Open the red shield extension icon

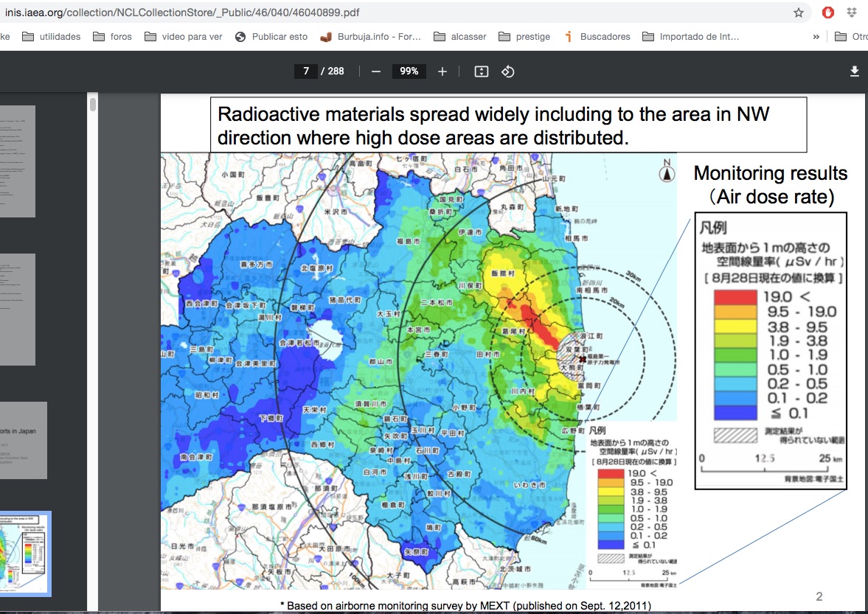(x=828, y=13)
